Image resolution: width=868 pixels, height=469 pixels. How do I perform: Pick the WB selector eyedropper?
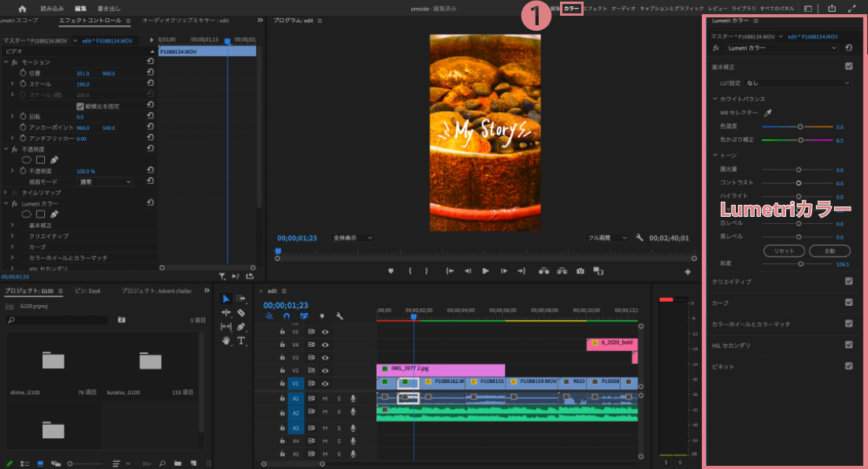(x=768, y=113)
